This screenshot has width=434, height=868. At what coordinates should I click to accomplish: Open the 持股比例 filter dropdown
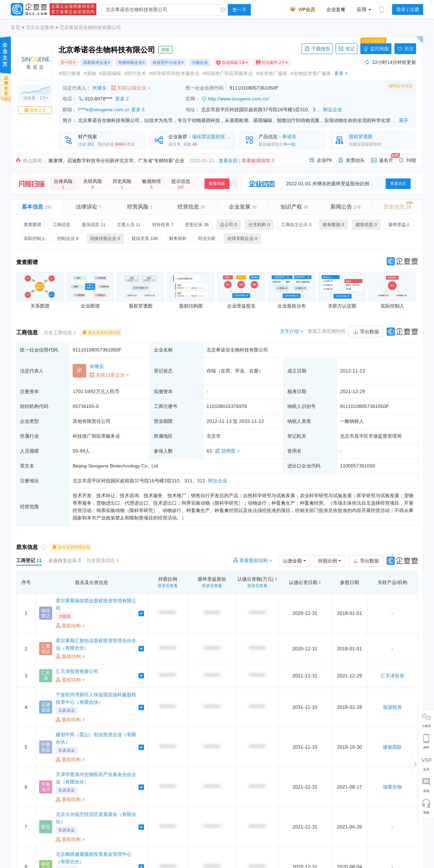pyautogui.click(x=330, y=561)
